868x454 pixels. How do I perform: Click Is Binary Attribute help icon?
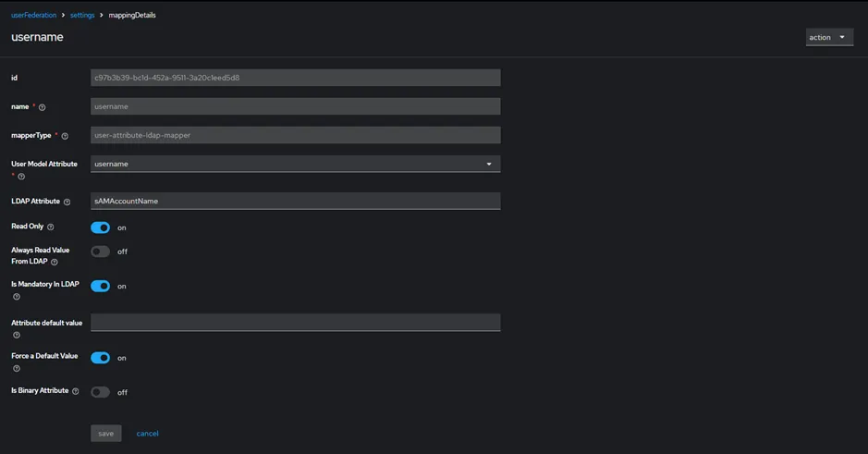click(75, 391)
